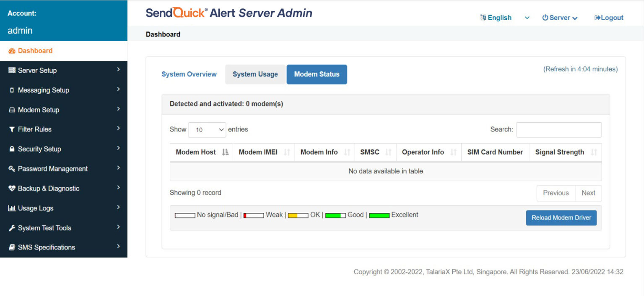The width and height of the screenshot is (644, 296).
Task: Click the Weak red signal legend bar
Action: click(x=254, y=215)
